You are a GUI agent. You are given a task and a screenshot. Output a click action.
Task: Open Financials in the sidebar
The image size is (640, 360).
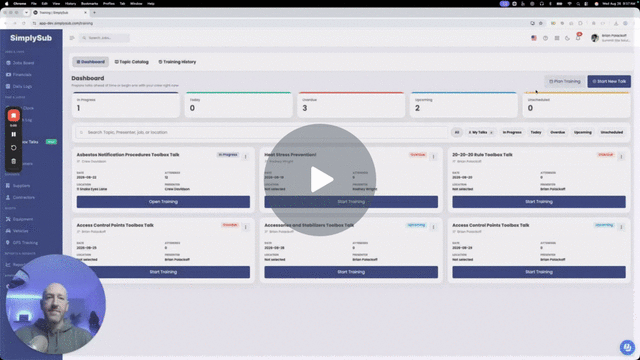pos(19,75)
